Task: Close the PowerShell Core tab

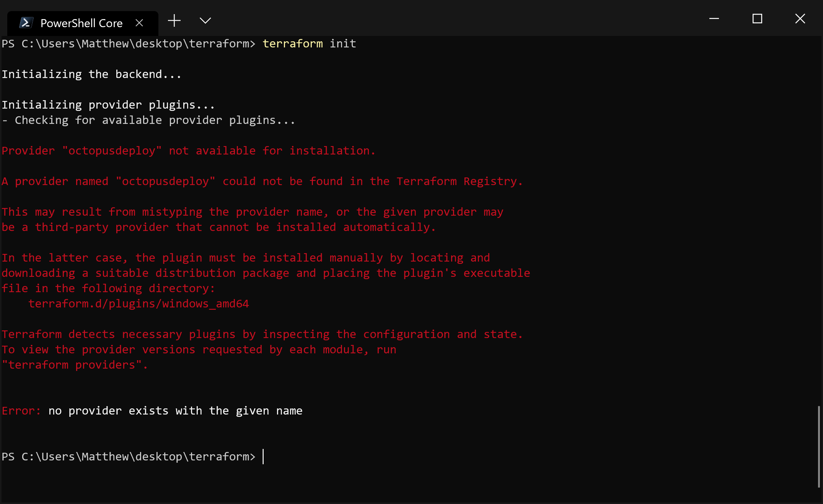Action: (x=139, y=23)
